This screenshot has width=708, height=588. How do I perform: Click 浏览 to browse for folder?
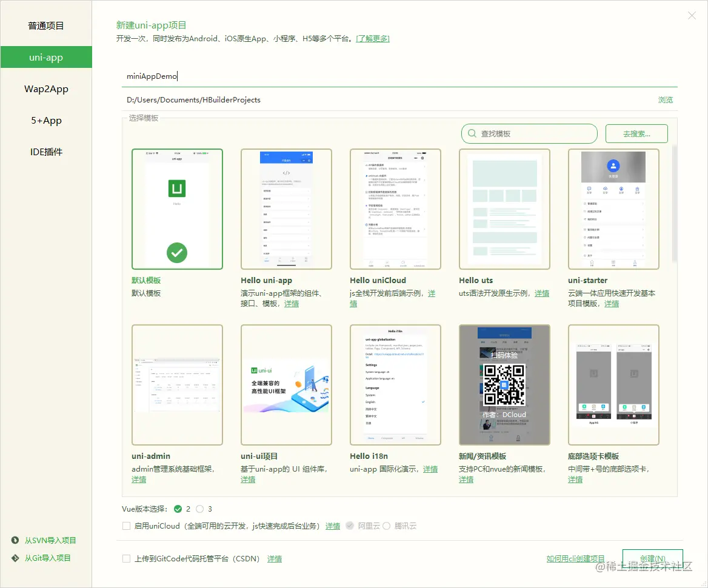665,100
